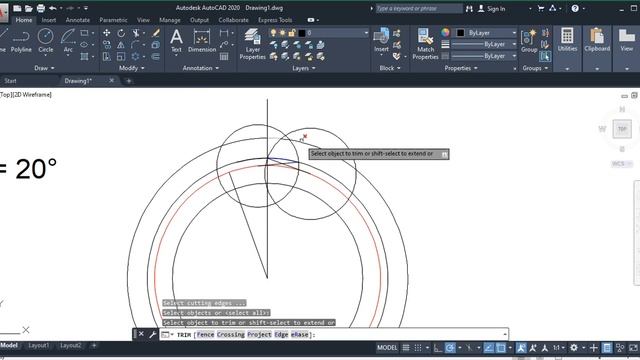Select the Dimension tool

tap(202, 41)
